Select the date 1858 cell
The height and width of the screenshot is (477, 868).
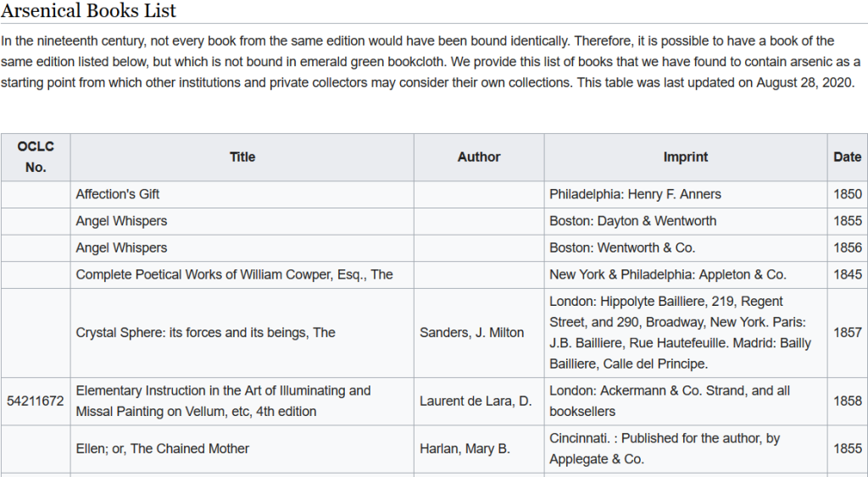tap(847, 402)
